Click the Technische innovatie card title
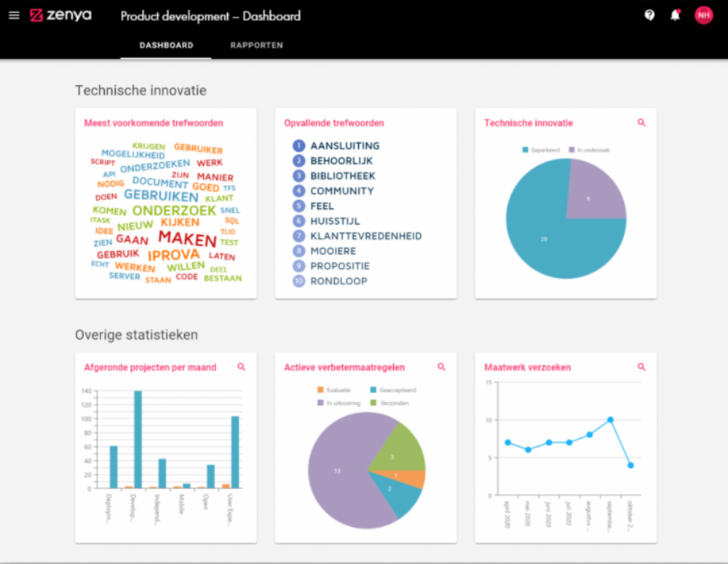 pos(529,123)
